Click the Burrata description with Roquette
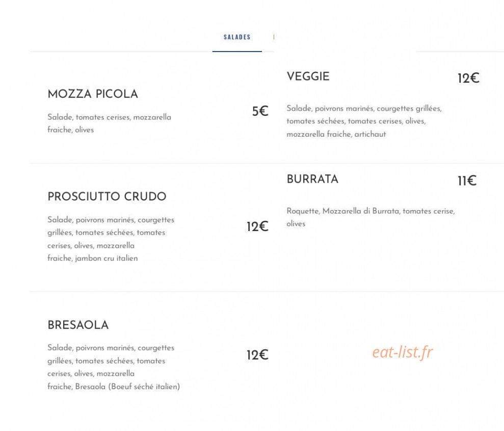Screen dimensions: 504x431 point(370,217)
